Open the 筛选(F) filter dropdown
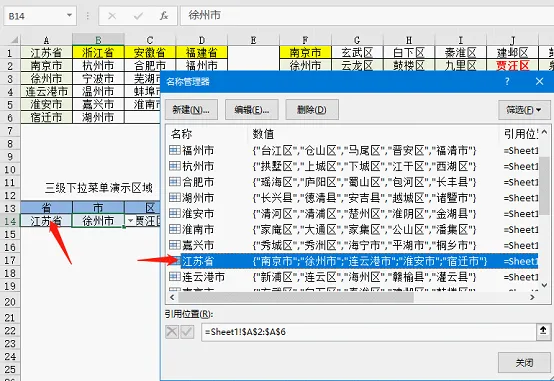The height and width of the screenshot is (381, 554). coord(524,110)
